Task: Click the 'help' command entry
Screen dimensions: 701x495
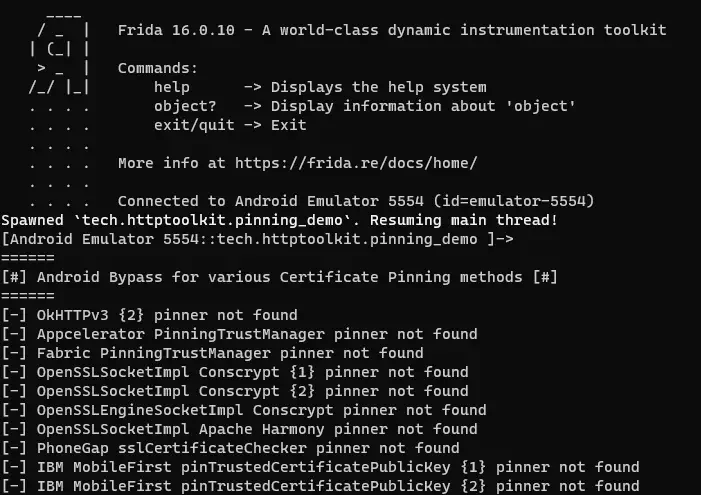Action: click(171, 88)
